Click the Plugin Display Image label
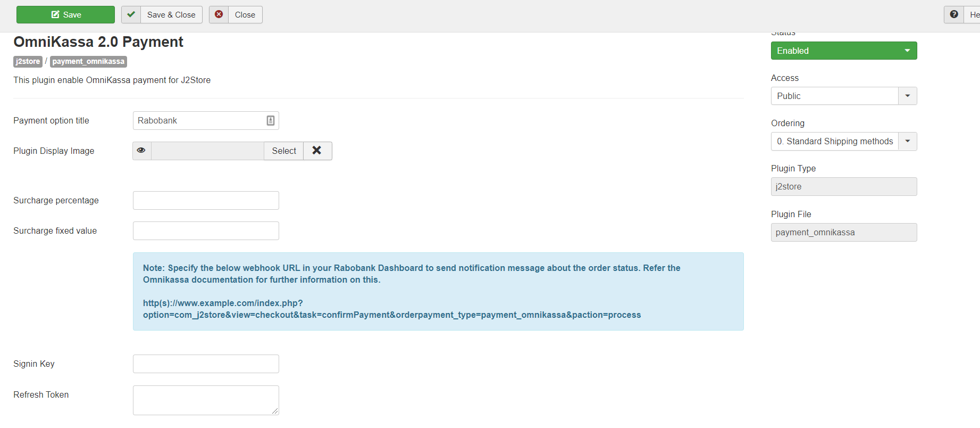The image size is (980, 428). (54, 151)
